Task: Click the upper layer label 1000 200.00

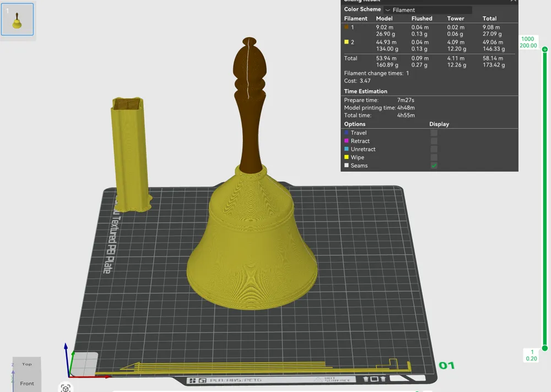Action: pyautogui.click(x=528, y=42)
